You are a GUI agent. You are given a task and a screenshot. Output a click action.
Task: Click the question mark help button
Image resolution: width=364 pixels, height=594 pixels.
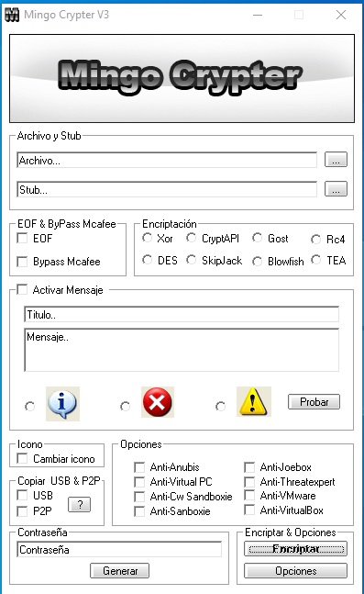click(80, 504)
